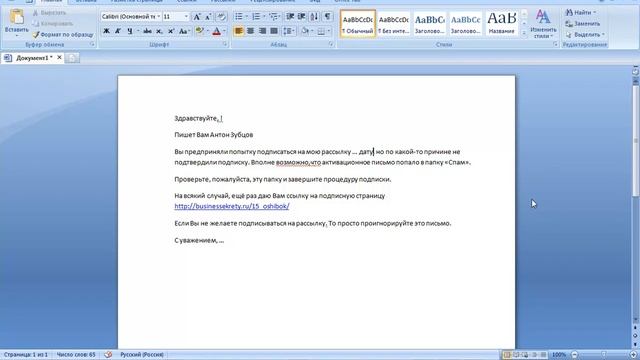Center the paragraph text
The width and height of the screenshot is (640, 360).
(251, 31)
